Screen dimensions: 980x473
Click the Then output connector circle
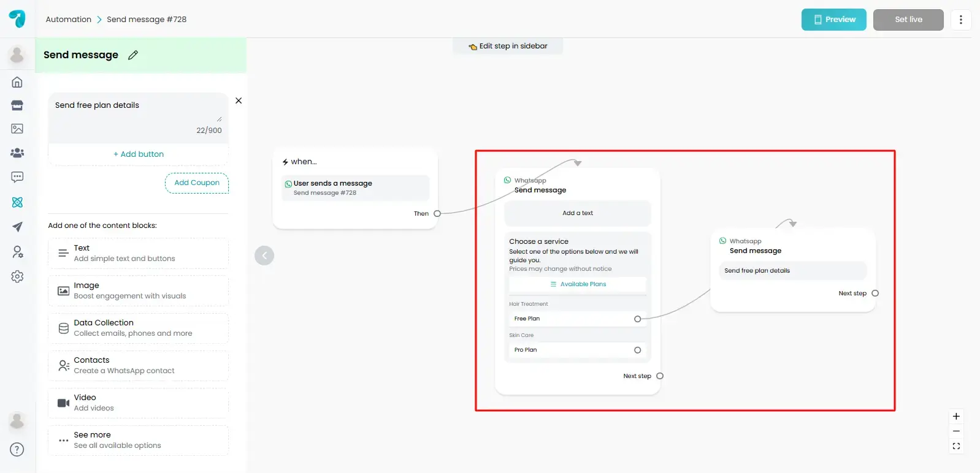coord(437,214)
